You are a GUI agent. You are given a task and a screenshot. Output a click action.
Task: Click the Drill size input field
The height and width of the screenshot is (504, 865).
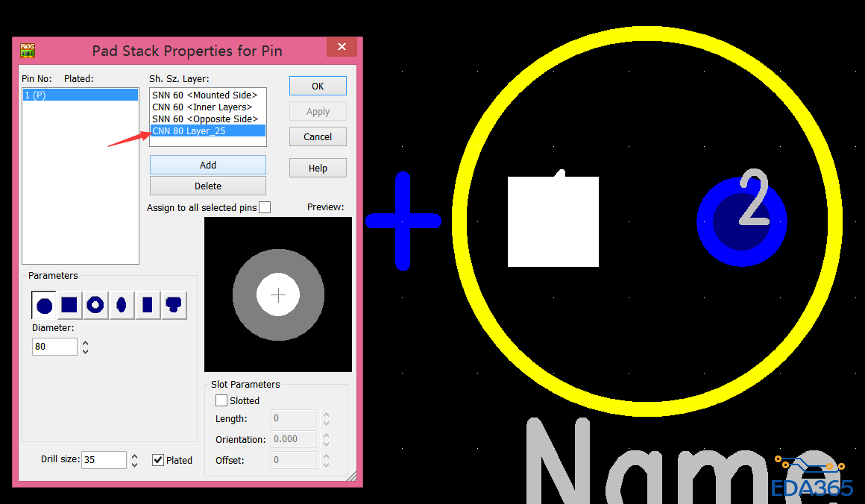pyautogui.click(x=104, y=460)
